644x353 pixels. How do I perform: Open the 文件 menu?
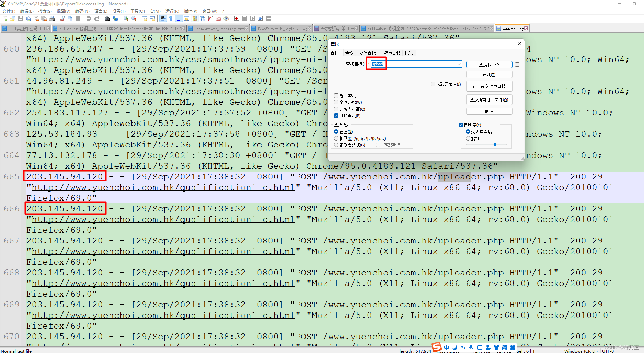9,11
